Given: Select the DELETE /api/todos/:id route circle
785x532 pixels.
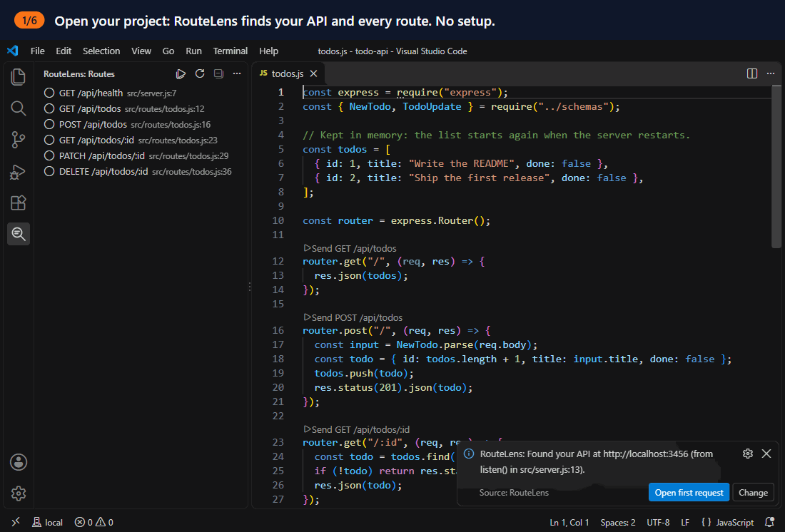Looking at the screenshot, I should click(x=49, y=171).
